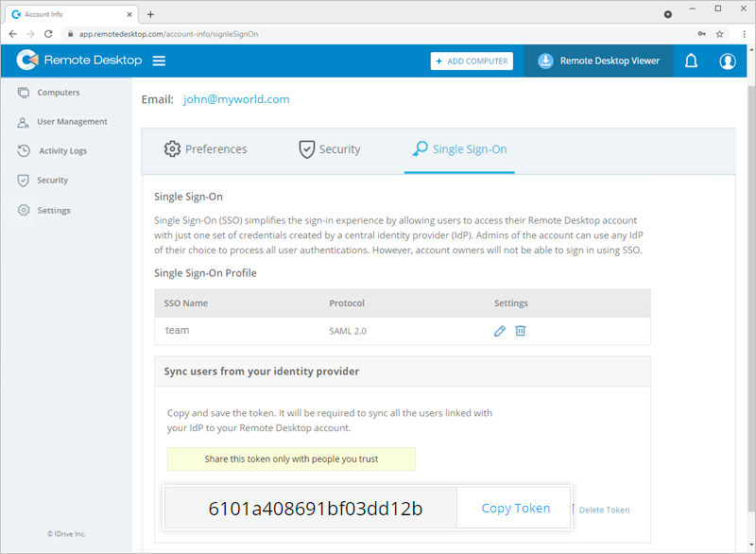The height and width of the screenshot is (554, 756).
Task: Click the hamburger menu icon
Action: (159, 61)
